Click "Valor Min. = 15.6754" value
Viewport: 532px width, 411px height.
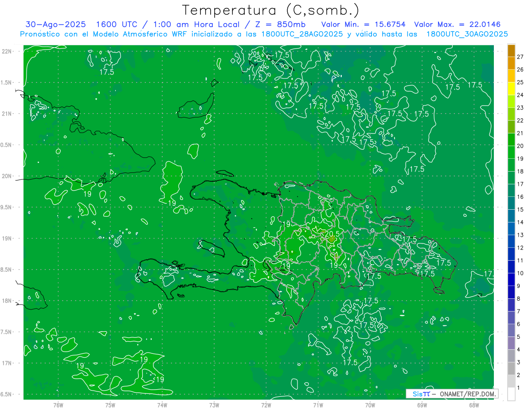pos(363,24)
